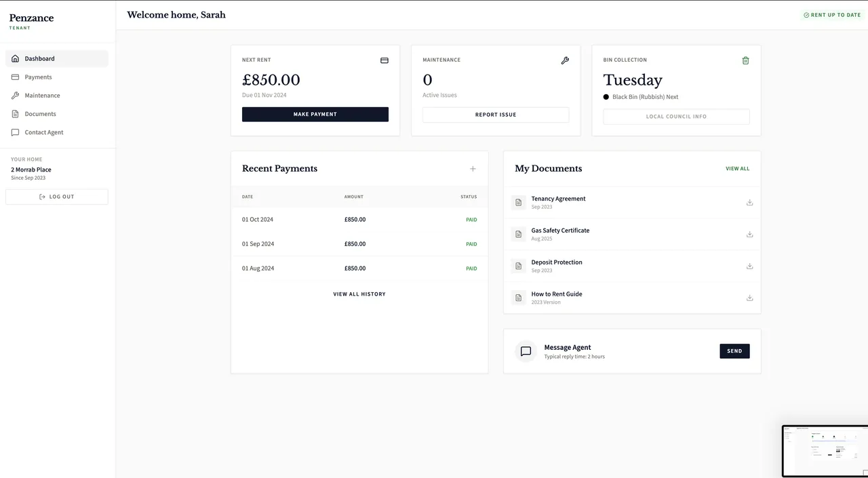Open the preview thumbnail in the corner
The image size is (868, 478).
825,451
